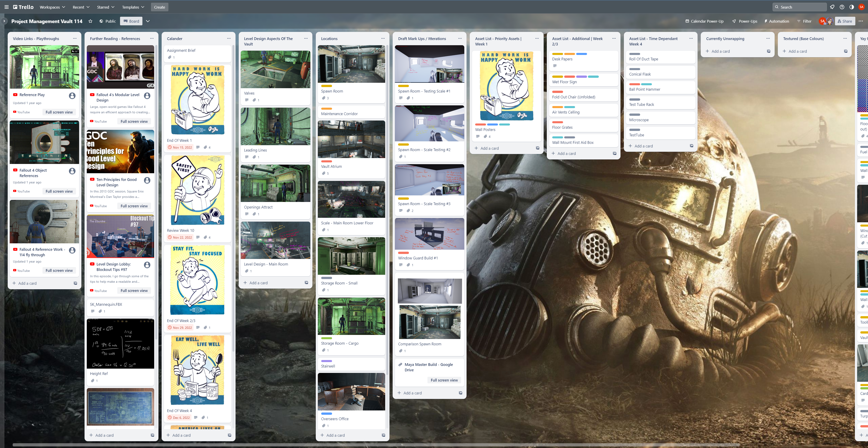Create from template in Textured (Base Colours) list
The height and width of the screenshot is (448, 868).
845,51
